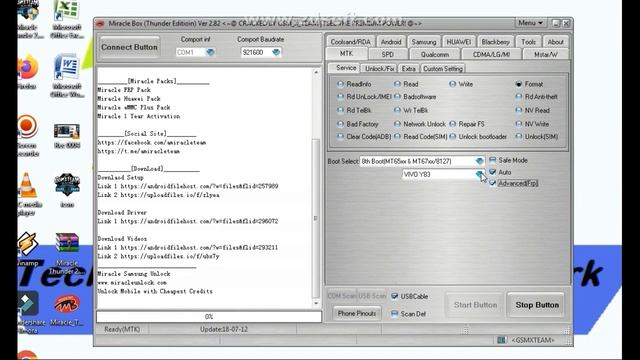The width and height of the screenshot is (640, 360).
Task: Select the Read radio option
Action: click(406, 84)
